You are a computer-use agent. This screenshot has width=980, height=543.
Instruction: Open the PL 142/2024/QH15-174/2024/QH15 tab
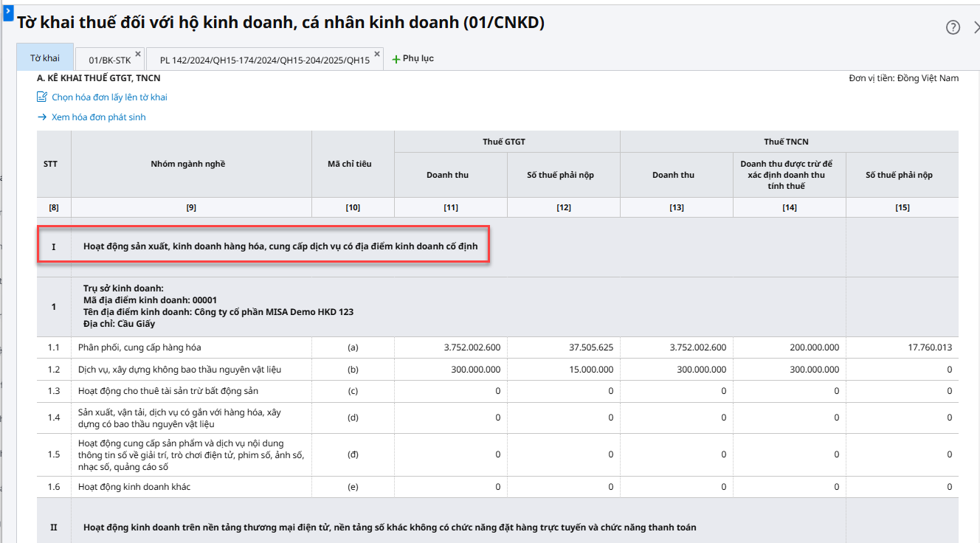(264, 60)
